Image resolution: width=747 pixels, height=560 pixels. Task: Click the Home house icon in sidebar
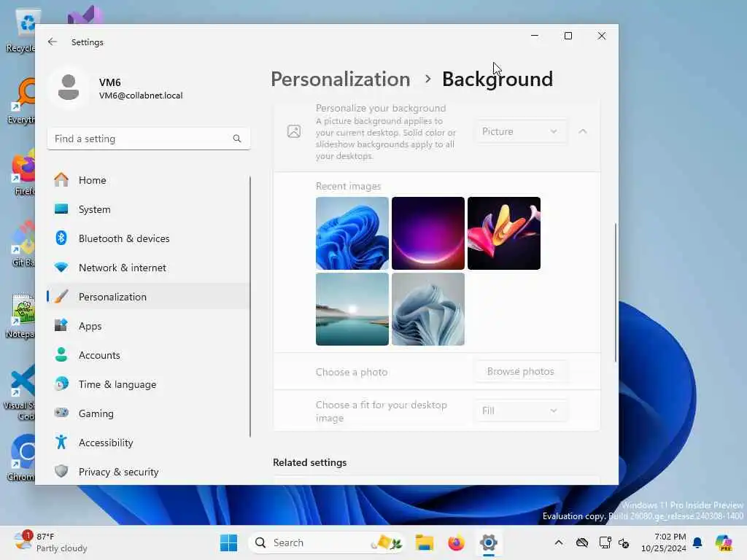61,180
